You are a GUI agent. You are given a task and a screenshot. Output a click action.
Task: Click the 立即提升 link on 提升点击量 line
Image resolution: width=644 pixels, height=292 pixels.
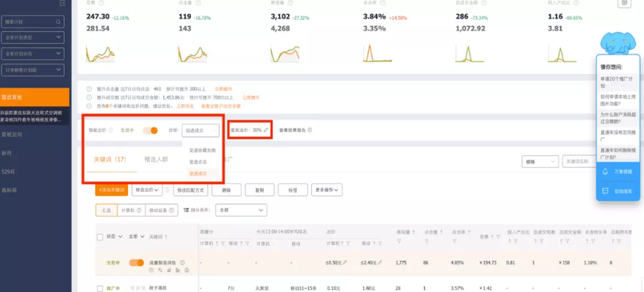click(x=223, y=89)
